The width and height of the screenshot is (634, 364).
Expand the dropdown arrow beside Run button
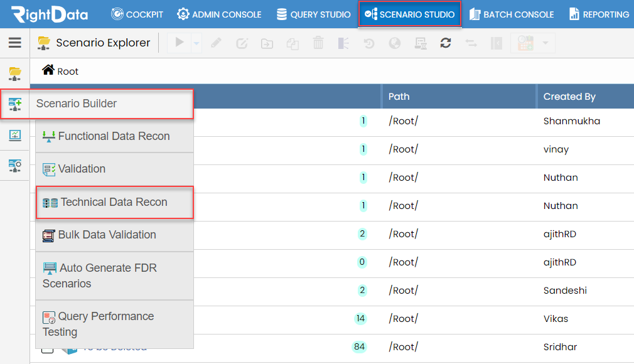pos(196,43)
